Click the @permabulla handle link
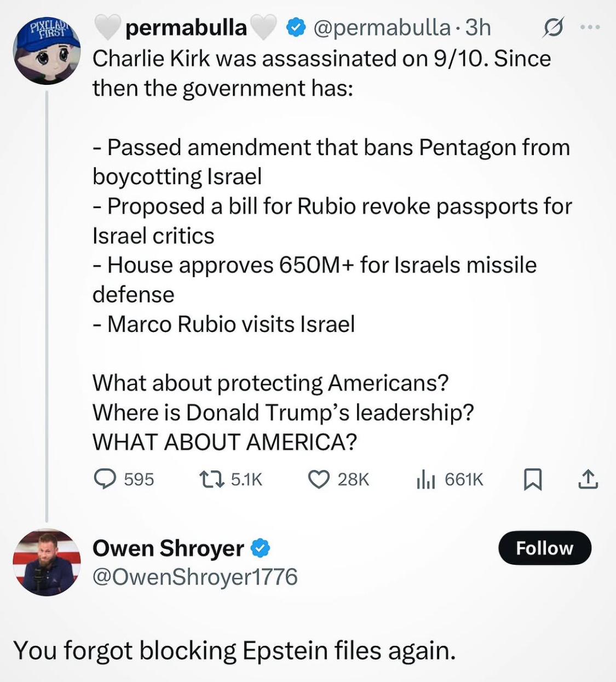 tap(382, 27)
